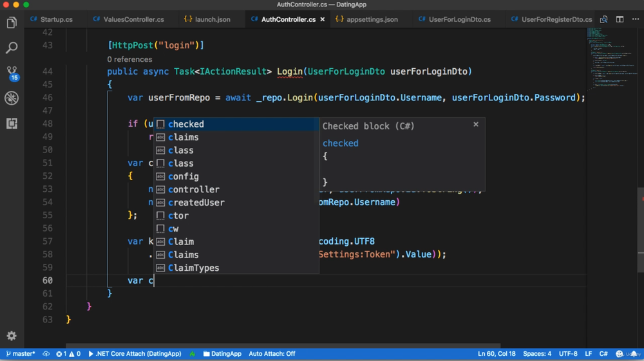Image resolution: width=644 pixels, height=361 pixels.
Task: Click the DatingApp project folder status item
Action: tap(222, 354)
